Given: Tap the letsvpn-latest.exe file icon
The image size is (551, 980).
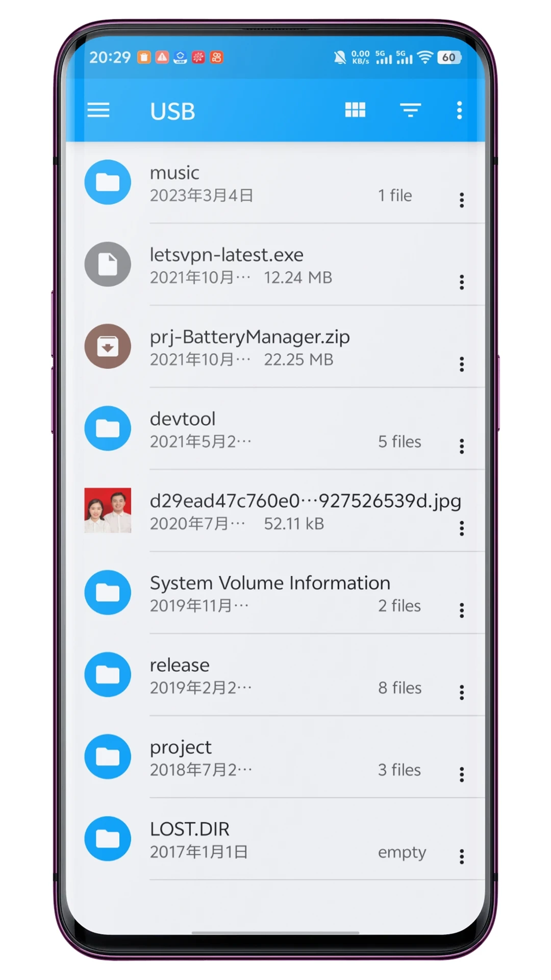Looking at the screenshot, I should tap(108, 264).
